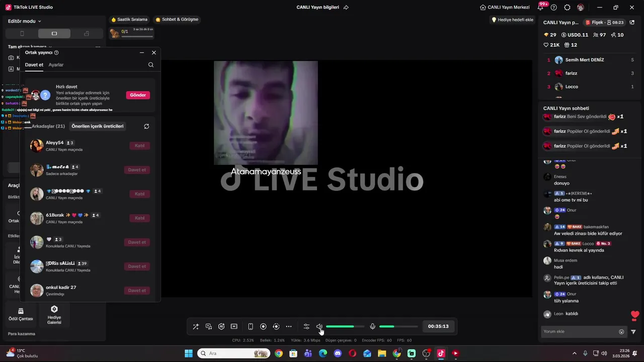644x362 pixels.
Task: Click the Gönder quick invite button
Action: pyautogui.click(x=138, y=95)
